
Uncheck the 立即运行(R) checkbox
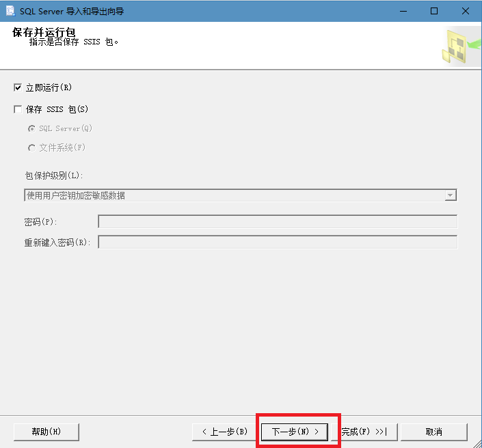[x=18, y=87]
